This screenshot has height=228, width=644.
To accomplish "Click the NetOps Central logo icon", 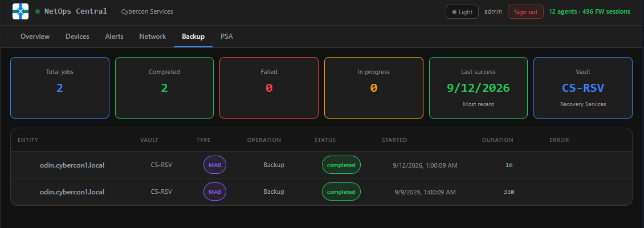I will (x=21, y=11).
